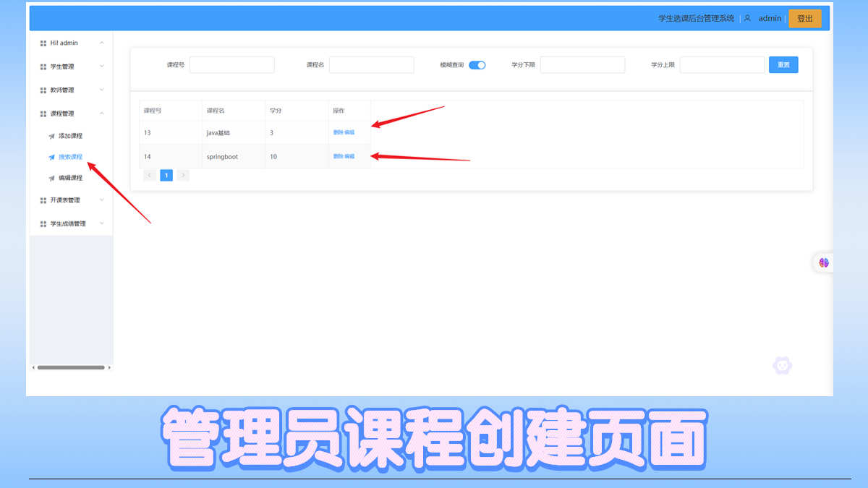868x488 pixels.
Task: Focus the 学分下限 input field
Action: click(582, 65)
